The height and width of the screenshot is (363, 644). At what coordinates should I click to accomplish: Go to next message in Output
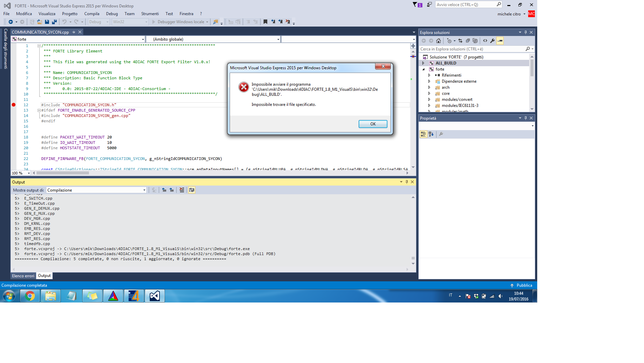pyautogui.click(x=172, y=190)
